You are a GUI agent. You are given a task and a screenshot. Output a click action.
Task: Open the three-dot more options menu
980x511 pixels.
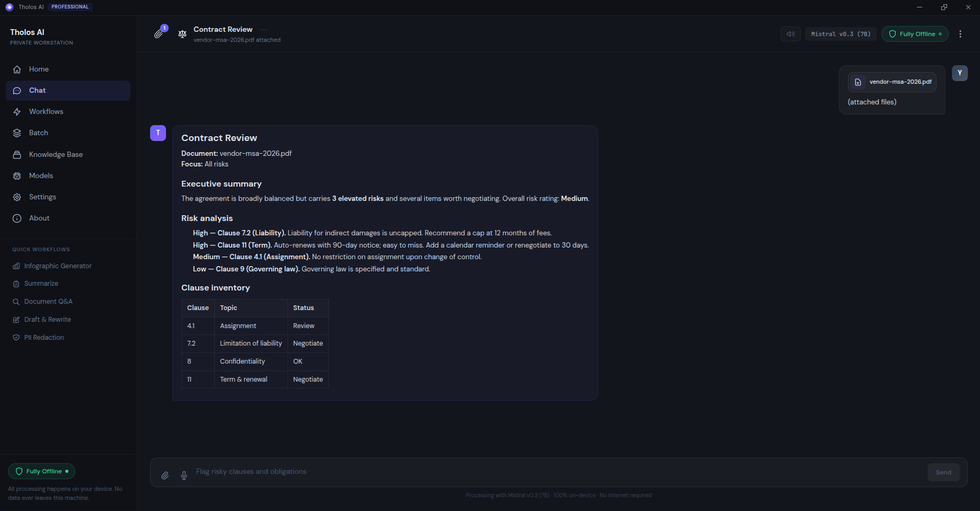pyautogui.click(x=960, y=34)
